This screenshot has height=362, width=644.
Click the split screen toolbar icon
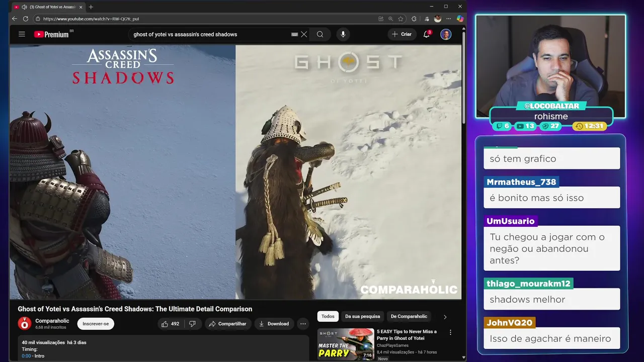[x=381, y=19]
